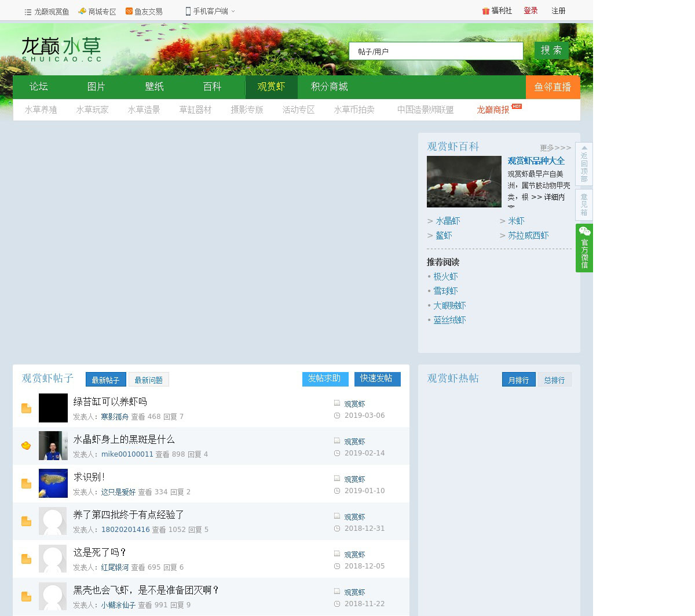Click the 龙巅水草 site logo
The image size is (695, 616).
point(61,50)
